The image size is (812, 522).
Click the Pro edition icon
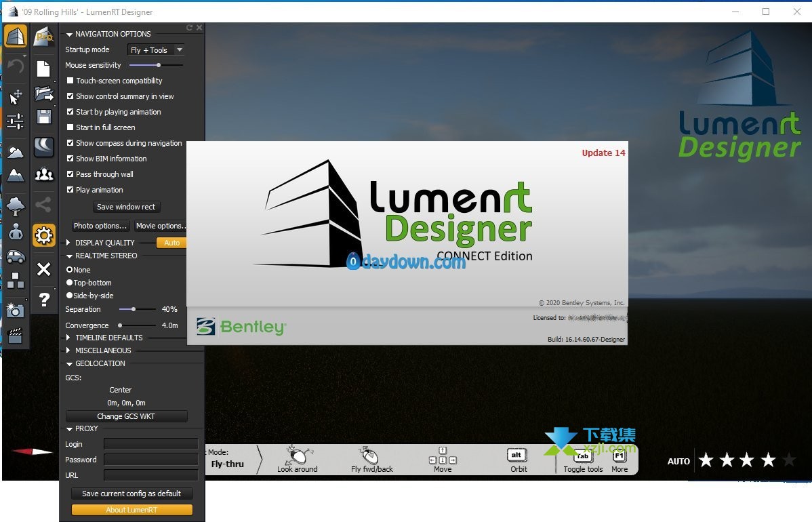pyautogui.click(x=44, y=36)
